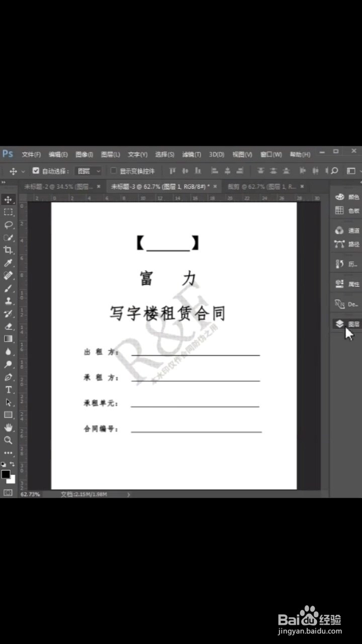
Task: Select the Rectangle shape tool
Action: pos(8,415)
